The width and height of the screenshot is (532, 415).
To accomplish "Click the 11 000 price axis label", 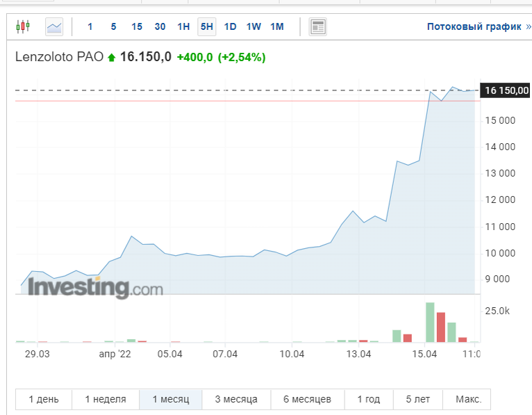I will 500,227.
